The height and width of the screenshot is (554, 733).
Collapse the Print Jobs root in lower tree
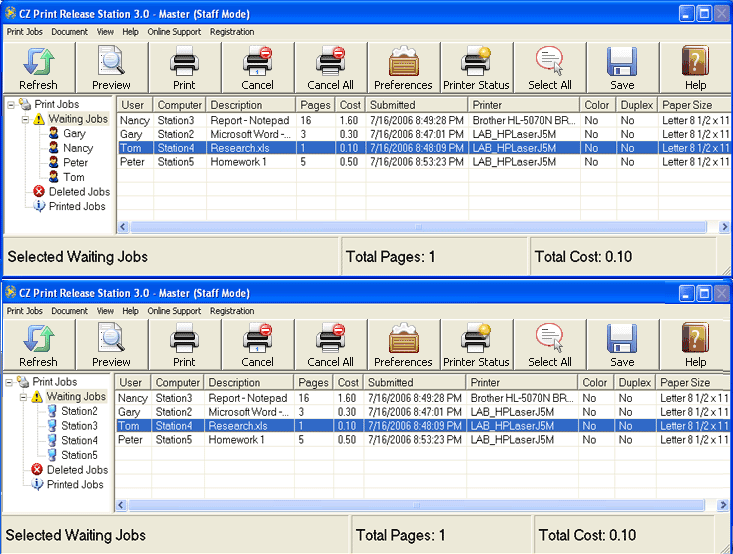tap(10, 382)
